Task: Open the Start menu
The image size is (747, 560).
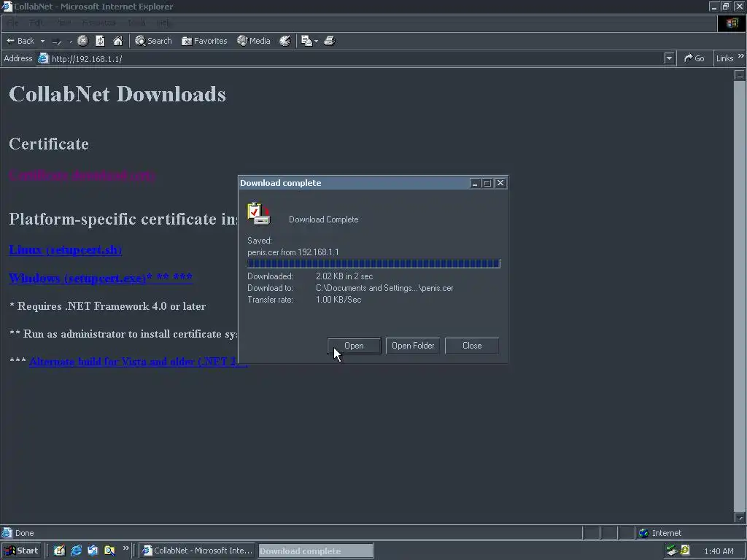Action: (21, 551)
